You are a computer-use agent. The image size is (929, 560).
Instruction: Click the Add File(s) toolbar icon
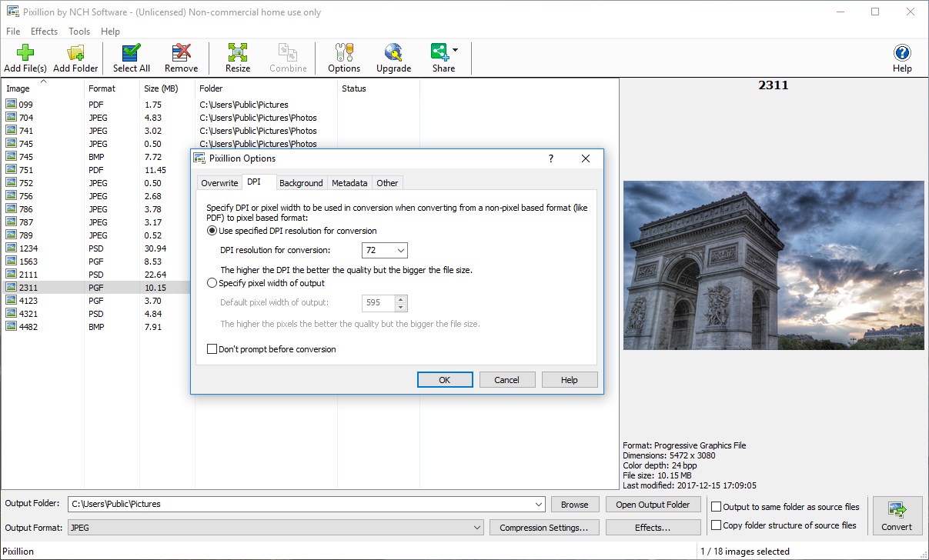click(25, 57)
